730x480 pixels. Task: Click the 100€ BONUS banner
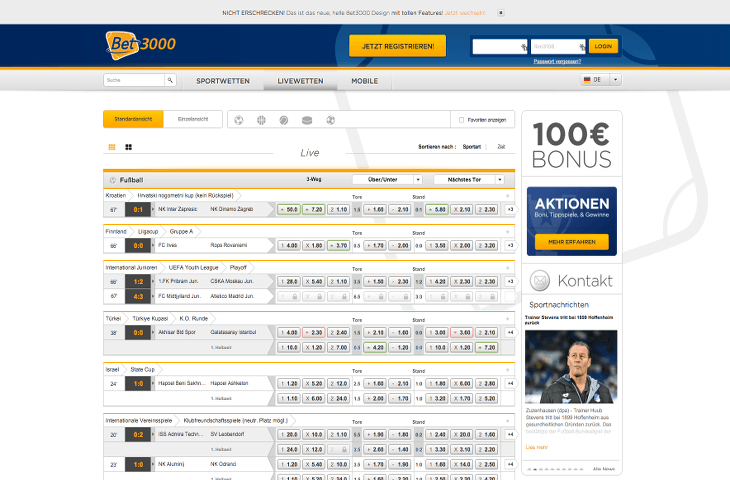tap(572, 145)
